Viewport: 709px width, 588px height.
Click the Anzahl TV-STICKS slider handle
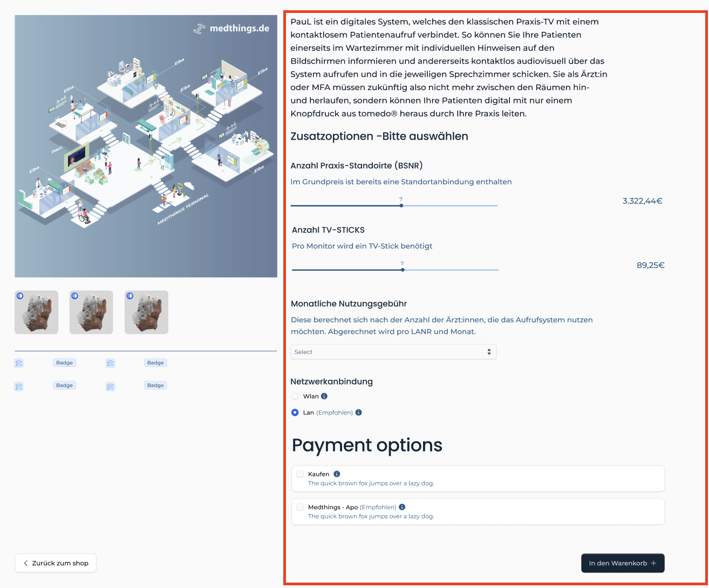pos(403,270)
